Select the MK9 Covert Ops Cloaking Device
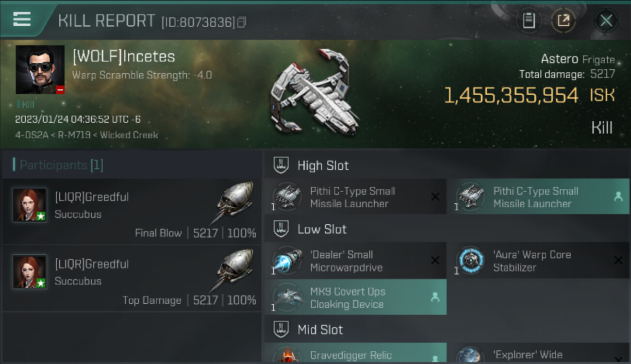Image resolution: width=631 pixels, height=364 pixels. tap(355, 297)
